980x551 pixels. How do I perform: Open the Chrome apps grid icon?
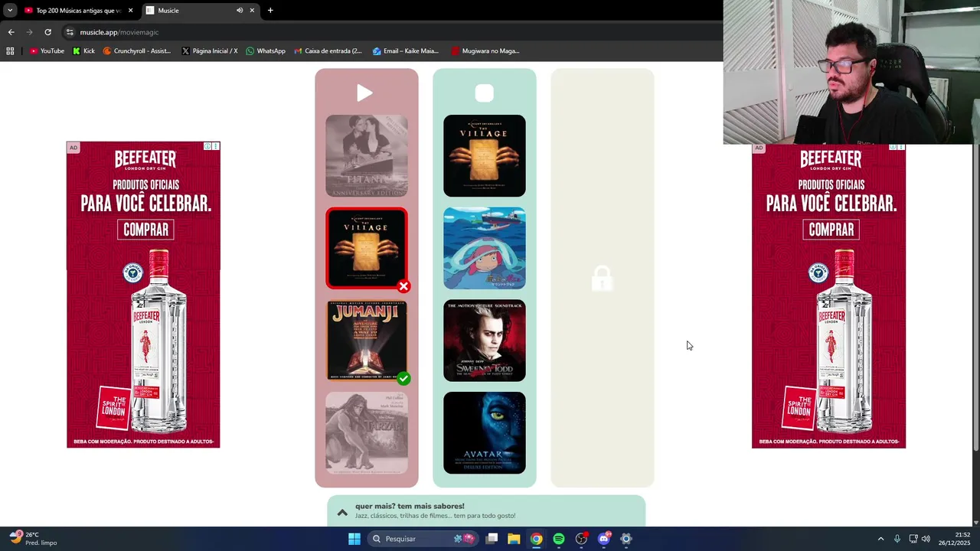coord(10,51)
